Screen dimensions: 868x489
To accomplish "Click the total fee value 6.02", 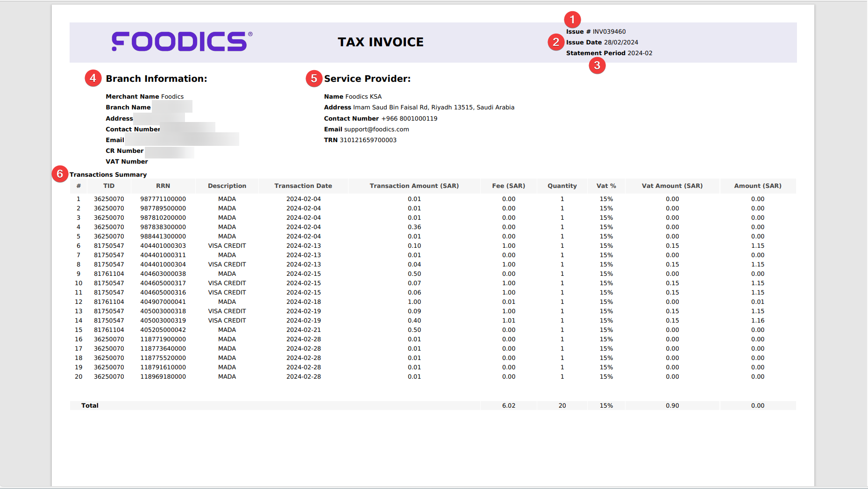I will pos(508,406).
